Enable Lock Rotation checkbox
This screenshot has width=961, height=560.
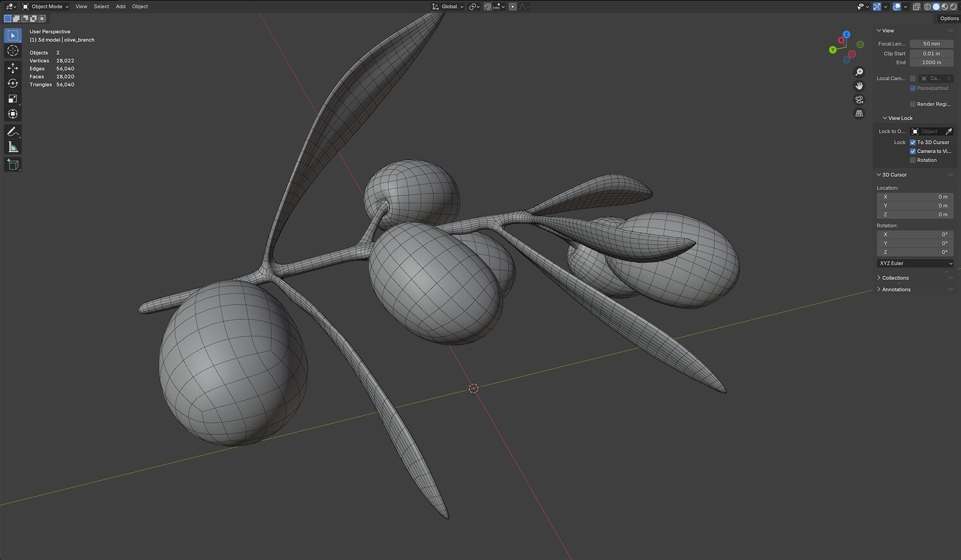coord(913,160)
